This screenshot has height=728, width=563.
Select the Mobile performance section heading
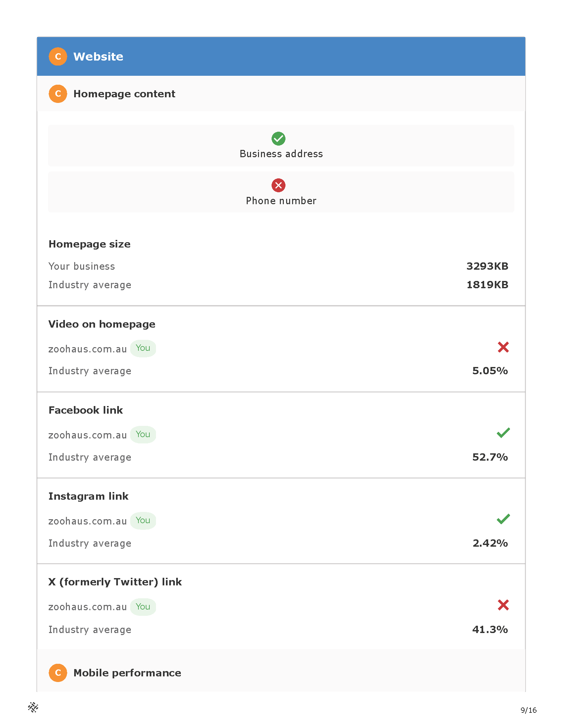tap(127, 673)
